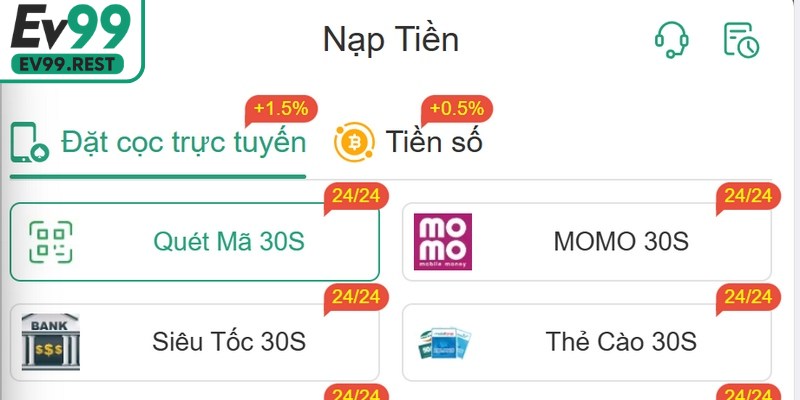The image size is (800, 400).
Task: Select Siêu Tốc 30S bank transfer
Action: pyautogui.click(x=228, y=342)
